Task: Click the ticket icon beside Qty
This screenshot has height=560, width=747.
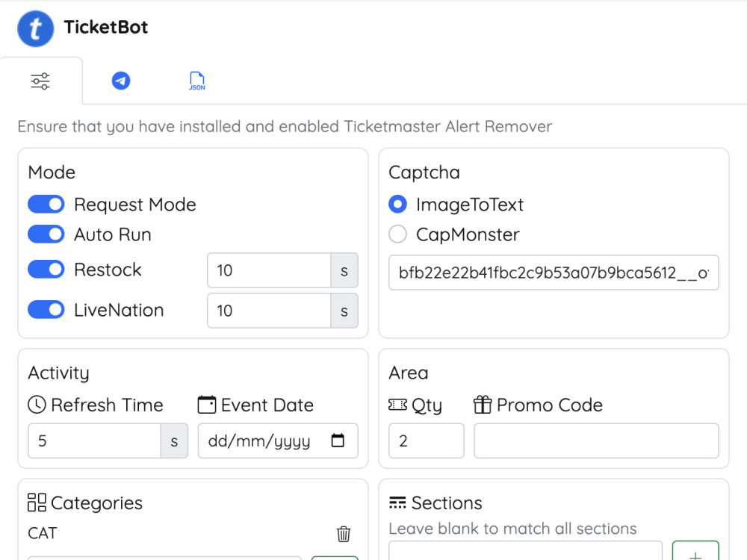Action: pos(398,405)
